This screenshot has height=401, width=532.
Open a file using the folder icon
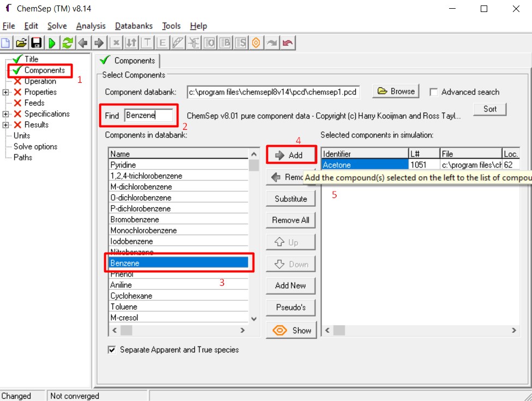click(21, 43)
